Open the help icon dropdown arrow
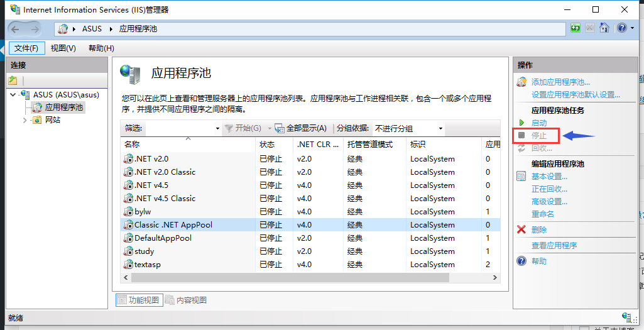 [633, 28]
